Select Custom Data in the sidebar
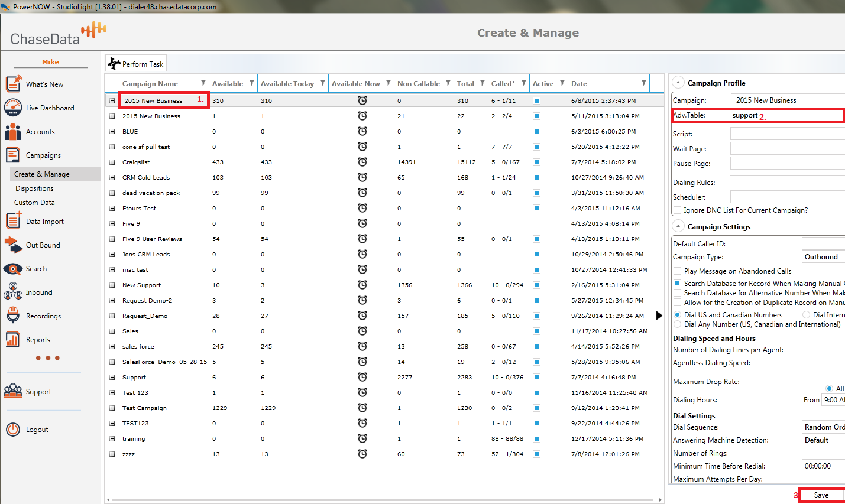The image size is (845, 504). [34, 203]
